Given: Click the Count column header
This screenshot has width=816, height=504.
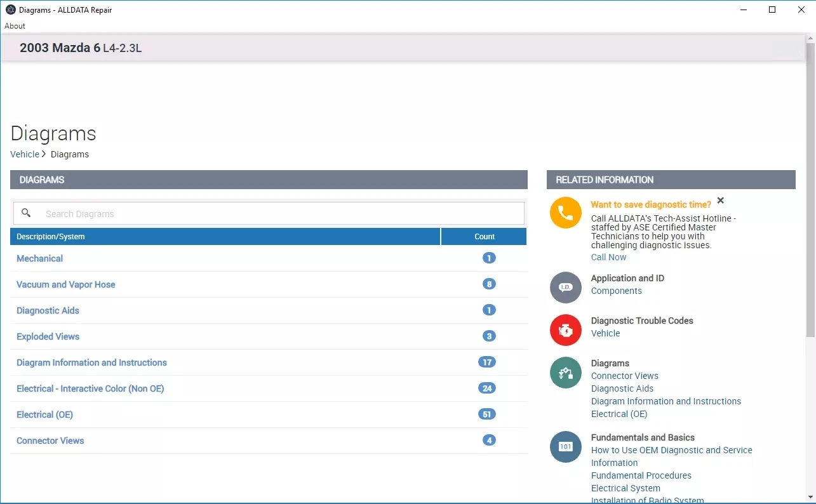Looking at the screenshot, I should pyautogui.click(x=484, y=237).
